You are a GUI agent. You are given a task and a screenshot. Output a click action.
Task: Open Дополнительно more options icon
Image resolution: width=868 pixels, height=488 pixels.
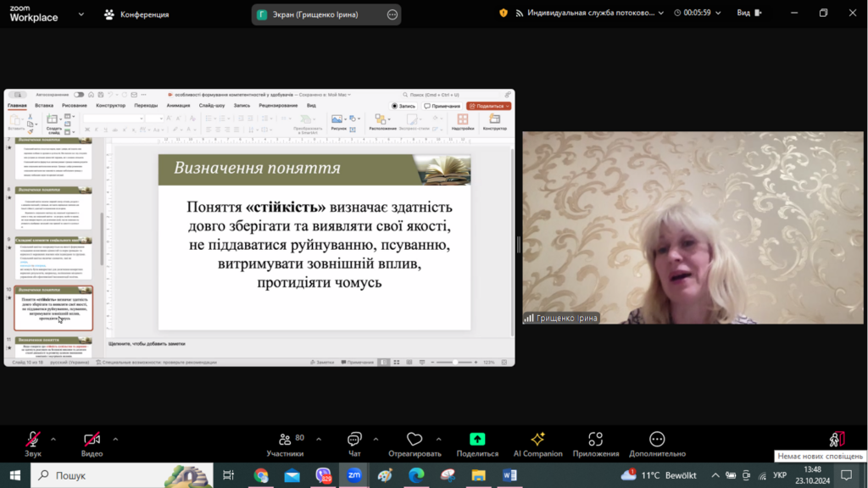click(657, 440)
